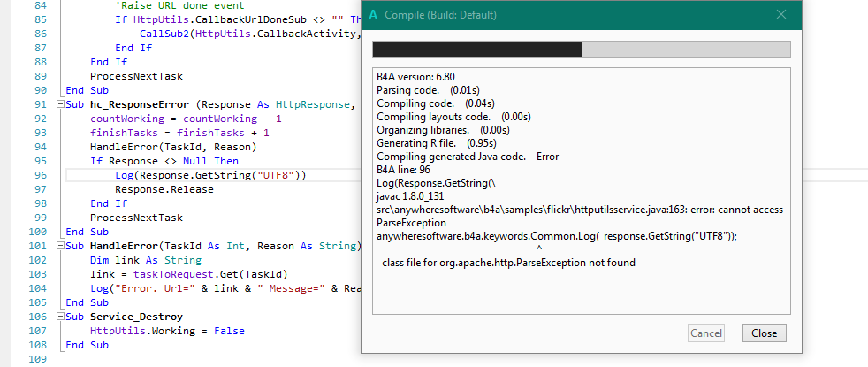Click the compile progress bar

pos(578,49)
